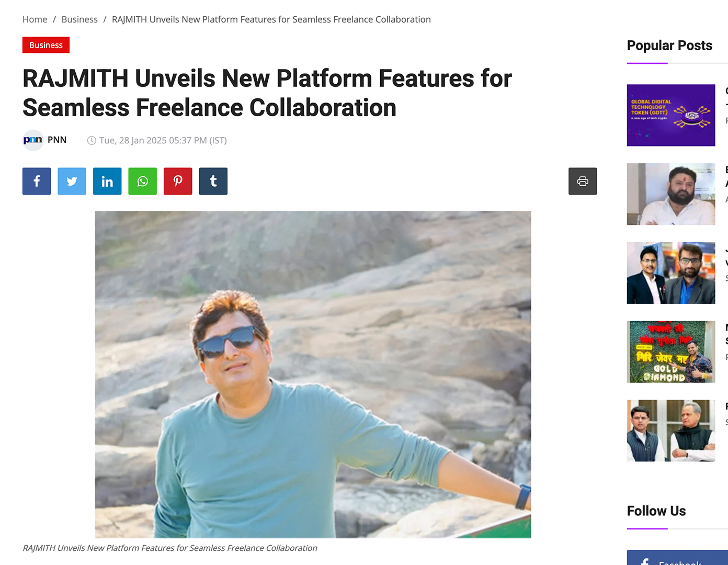Share article via WhatsApp
The height and width of the screenshot is (565, 728).
(x=142, y=181)
